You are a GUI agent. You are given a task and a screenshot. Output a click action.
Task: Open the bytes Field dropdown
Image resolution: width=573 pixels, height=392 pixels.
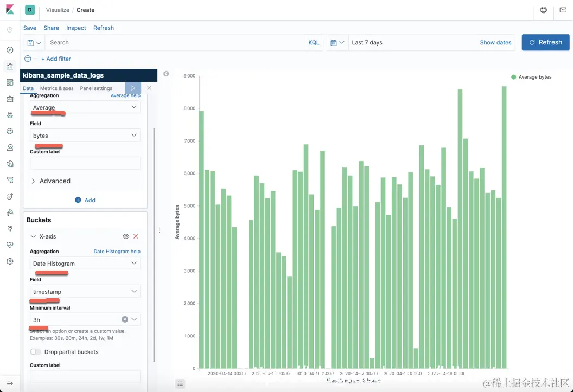tap(85, 136)
